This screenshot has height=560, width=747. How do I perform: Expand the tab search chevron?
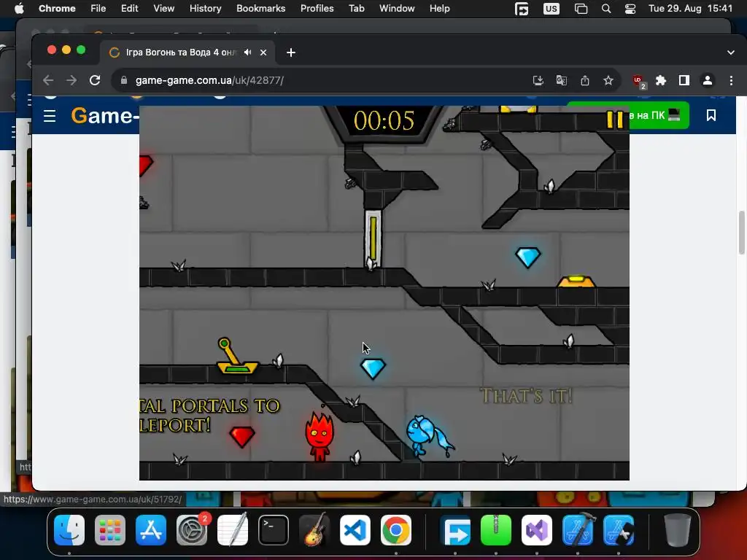click(x=730, y=52)
